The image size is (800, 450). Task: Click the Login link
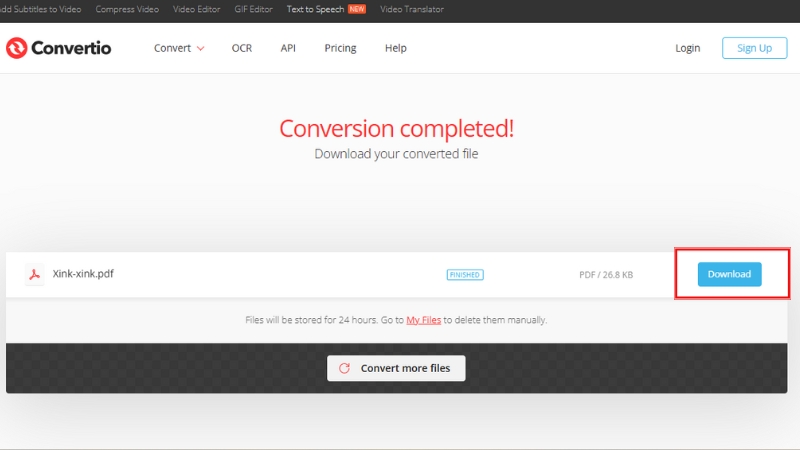click(x=688, y=48)
